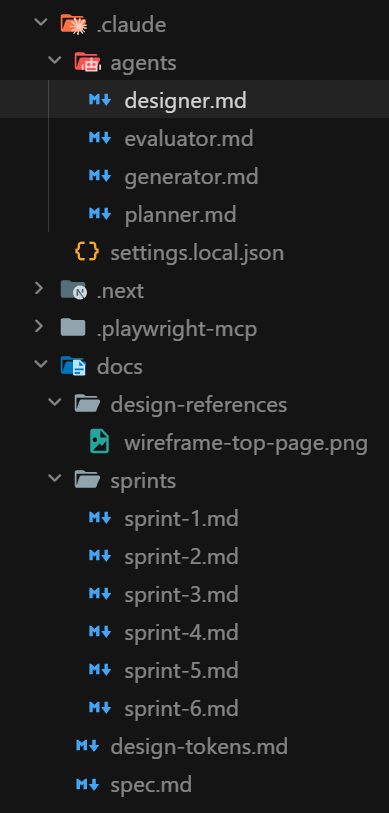Open design-tokens.md file
Screen dimensions: 389x813
(x=199, y=747)
